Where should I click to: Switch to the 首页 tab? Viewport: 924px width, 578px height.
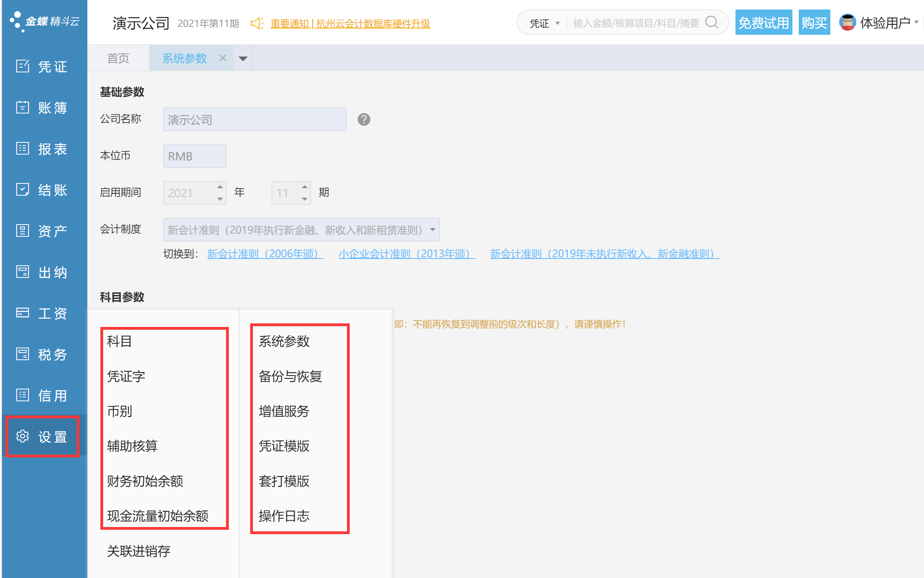point(118,58)
